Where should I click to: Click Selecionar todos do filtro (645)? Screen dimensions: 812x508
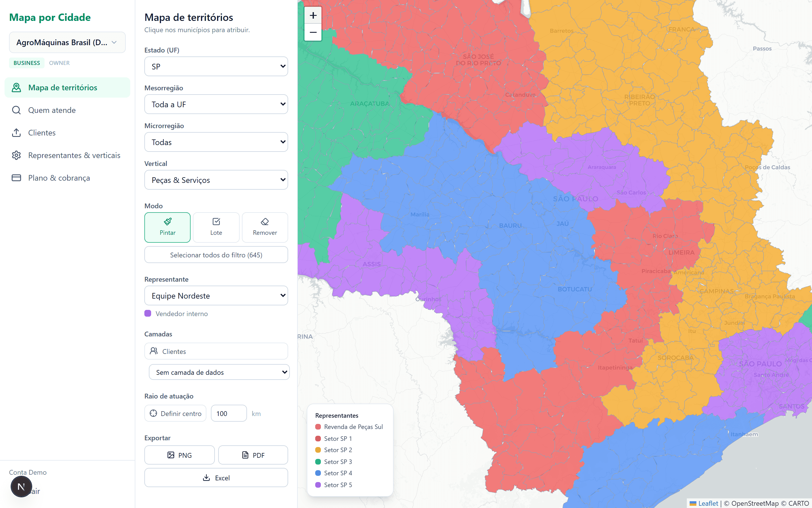click(x=216, y=255)
